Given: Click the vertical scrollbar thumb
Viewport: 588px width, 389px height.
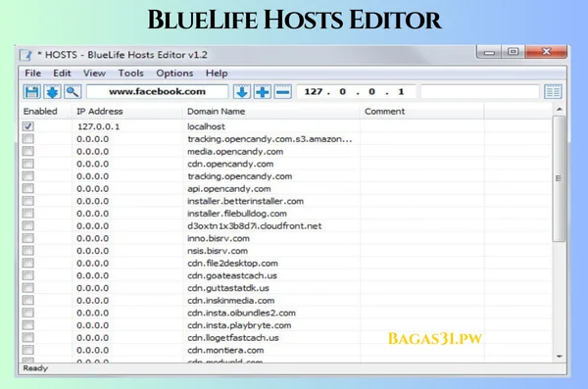Looking at the screenshot, I should click(x=560, y=178).
